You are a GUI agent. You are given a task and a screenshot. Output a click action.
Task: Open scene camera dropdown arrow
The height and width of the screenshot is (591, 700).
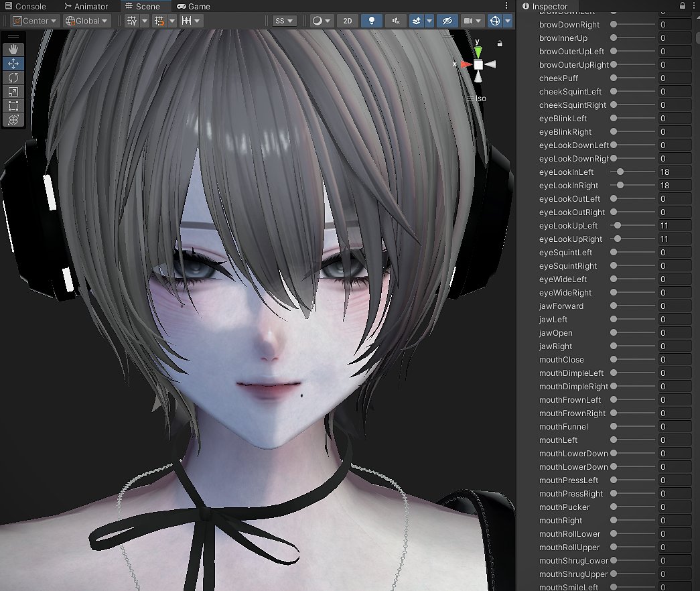(x=478, y=21)
